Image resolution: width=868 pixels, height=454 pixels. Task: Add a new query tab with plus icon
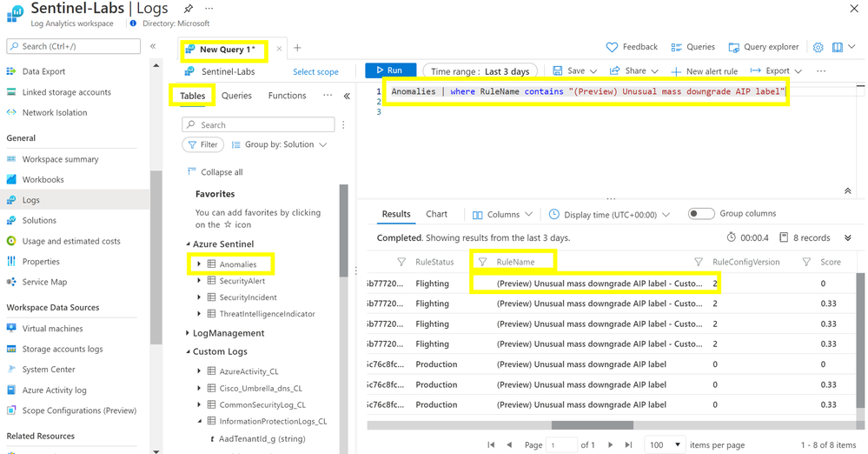(297, 48)
